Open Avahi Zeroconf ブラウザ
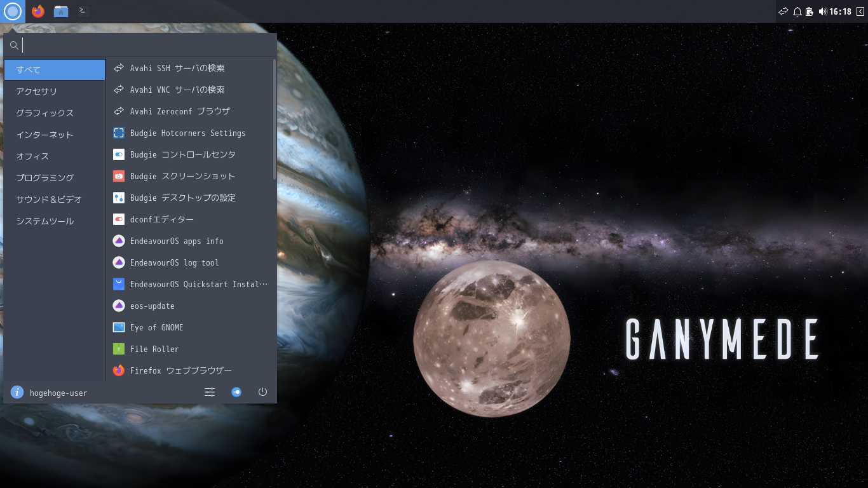 pyautogui.click(x=189, y=111)
